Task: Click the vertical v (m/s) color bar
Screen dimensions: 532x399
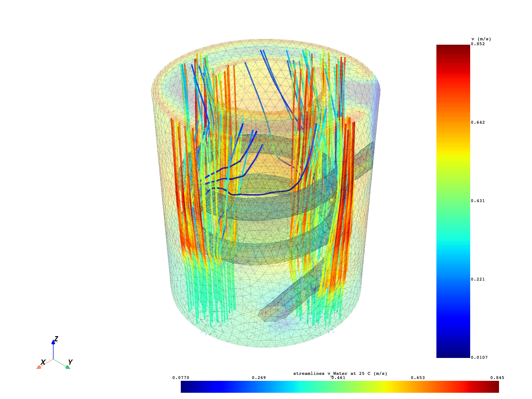Action: [453, 201]
